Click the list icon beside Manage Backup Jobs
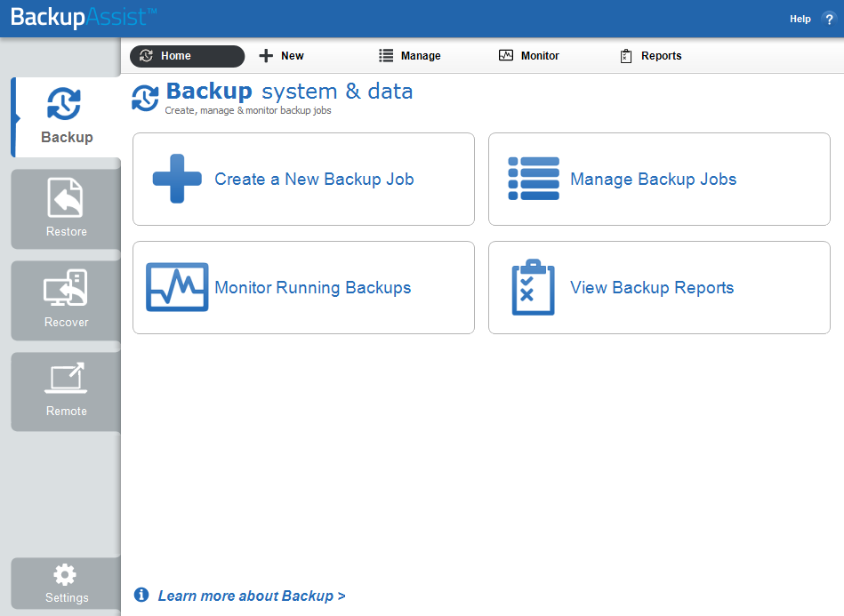The image size is (844, 616). coord(534,179)
